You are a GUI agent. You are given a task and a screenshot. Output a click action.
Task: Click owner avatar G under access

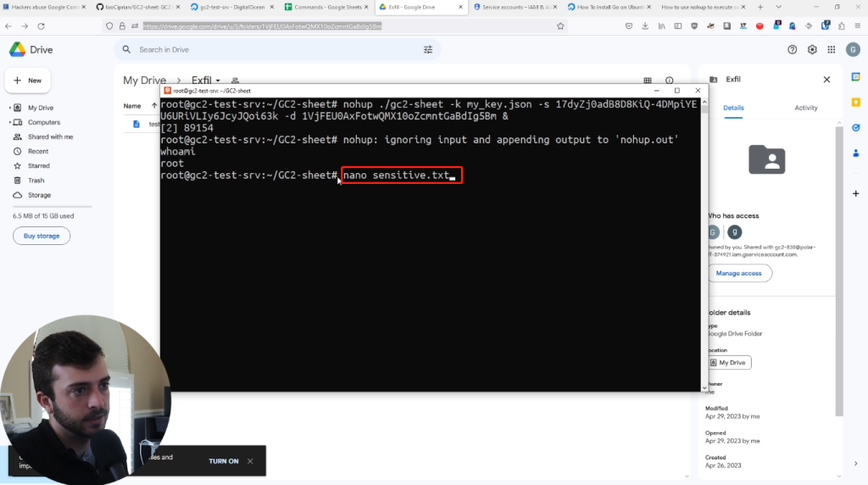714,232
